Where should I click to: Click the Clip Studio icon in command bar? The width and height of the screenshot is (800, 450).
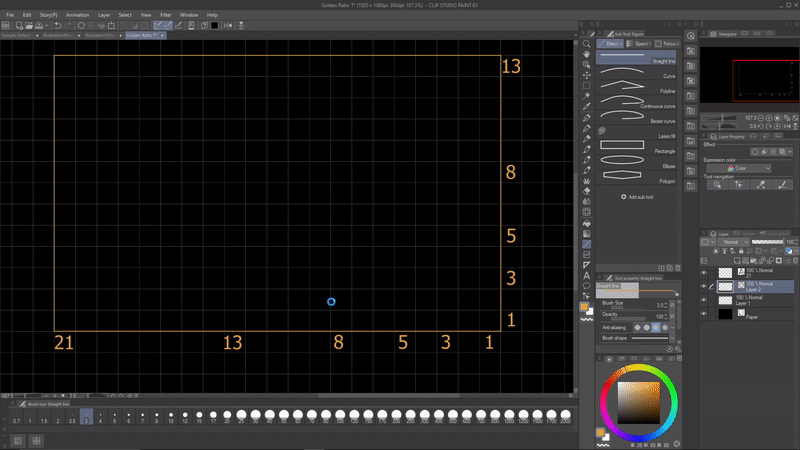[x=6, y=26]
